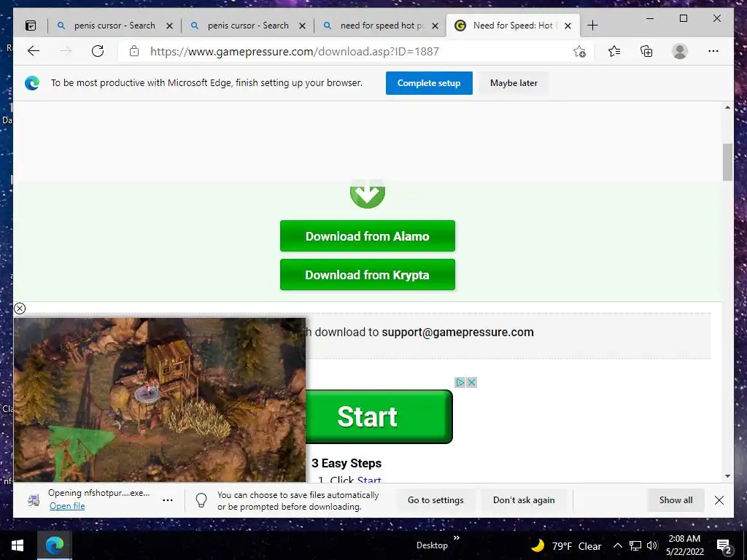Viewport: 747px width, 560px height.
Task: Open network status tray icon
Action: (635, 545)
